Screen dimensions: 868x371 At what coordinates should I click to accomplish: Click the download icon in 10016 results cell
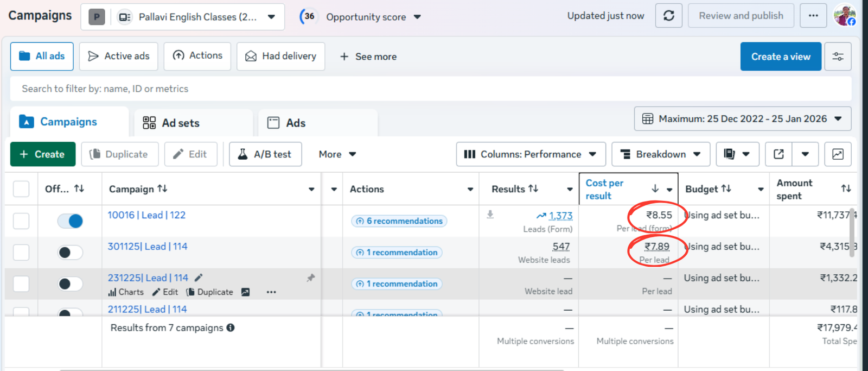point(490,215)
